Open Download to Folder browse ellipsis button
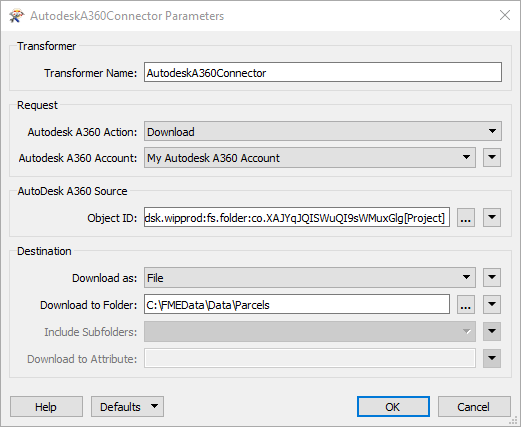The height and width of the screenshot is (427, 521). click(x=466, y=304)
